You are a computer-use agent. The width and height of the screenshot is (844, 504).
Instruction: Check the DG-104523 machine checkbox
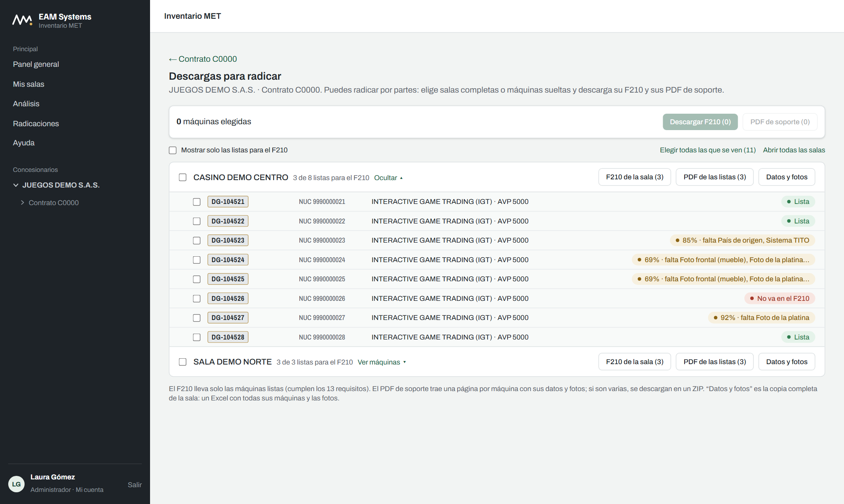[x=197, y=240]
